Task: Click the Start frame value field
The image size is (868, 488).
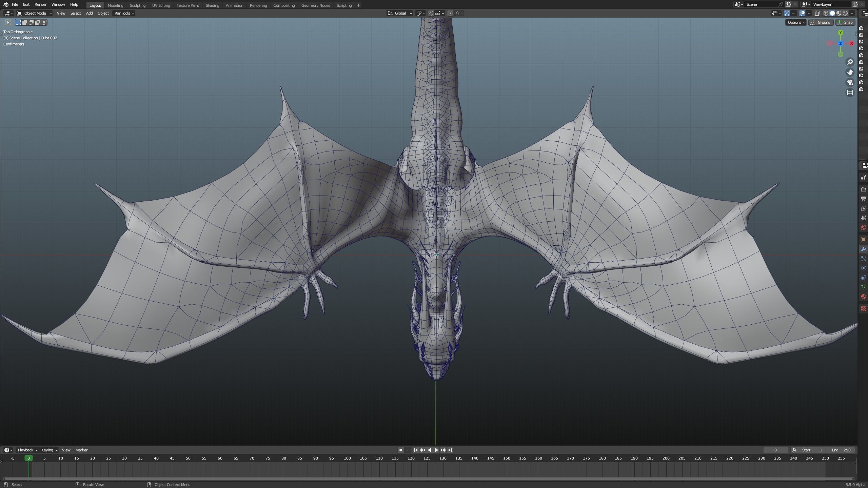Action: [x=812, y=450]
